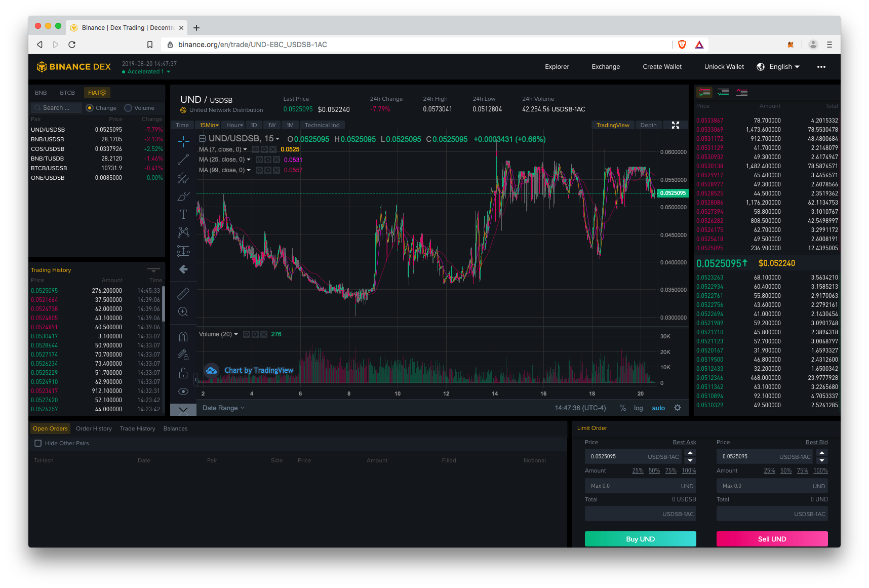Show asks-only order book view
This screenshot has height=588, width=869.
pos(742,92)
